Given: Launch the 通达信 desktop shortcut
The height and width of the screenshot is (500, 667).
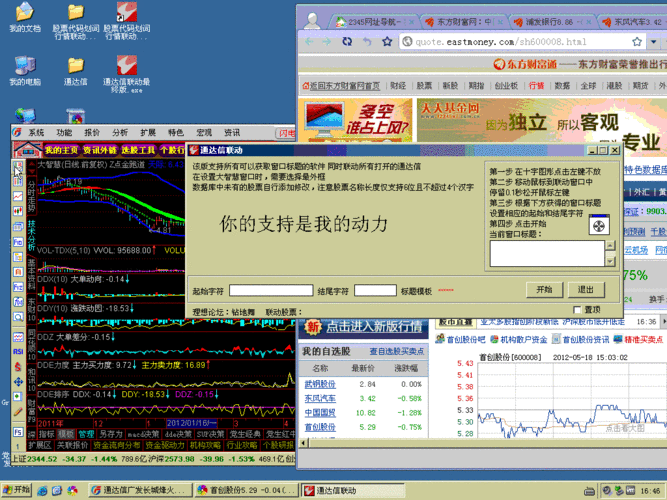Looking at the screenshot, I should (x=76, y=65).
